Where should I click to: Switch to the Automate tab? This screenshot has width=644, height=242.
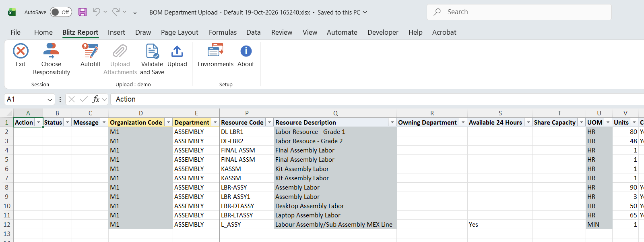pos(342,32)
